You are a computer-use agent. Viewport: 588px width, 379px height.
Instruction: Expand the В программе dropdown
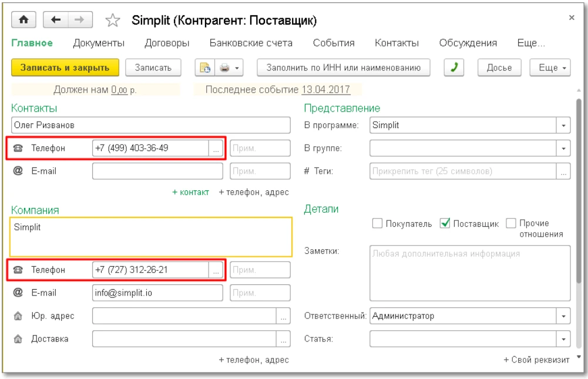click(x=564, y=126)
